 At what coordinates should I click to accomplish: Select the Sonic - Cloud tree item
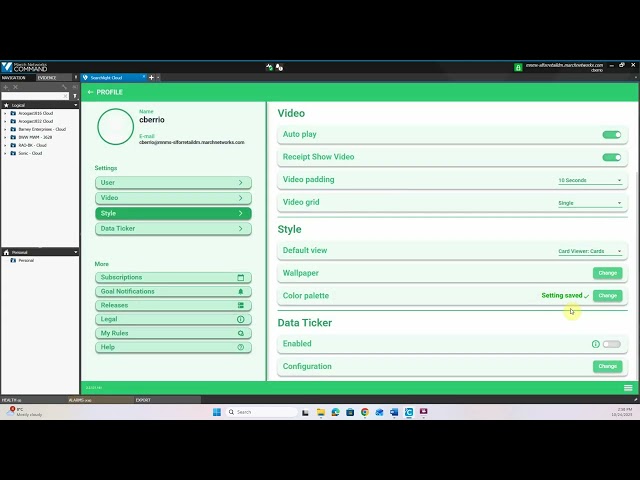(30, 153)
